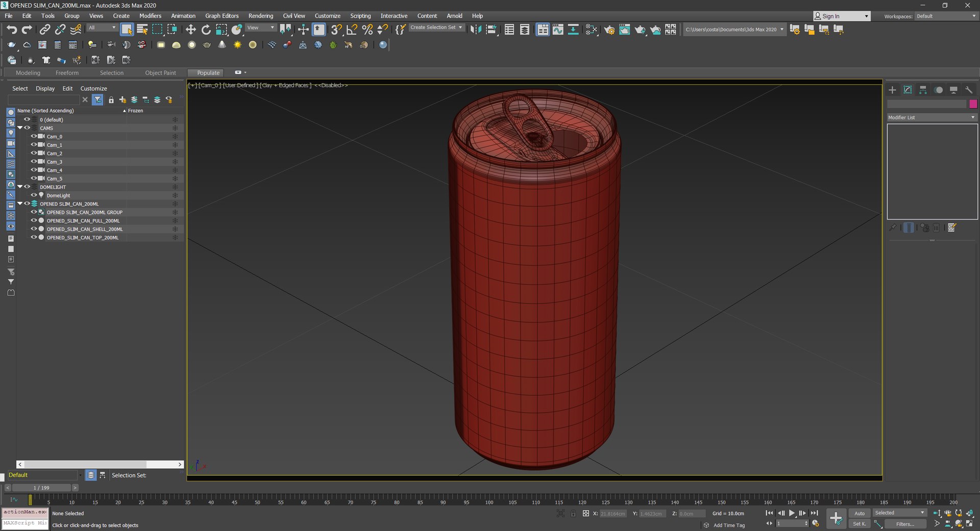
Task: Click Add Time Tag
Action: tap(729, 525)
